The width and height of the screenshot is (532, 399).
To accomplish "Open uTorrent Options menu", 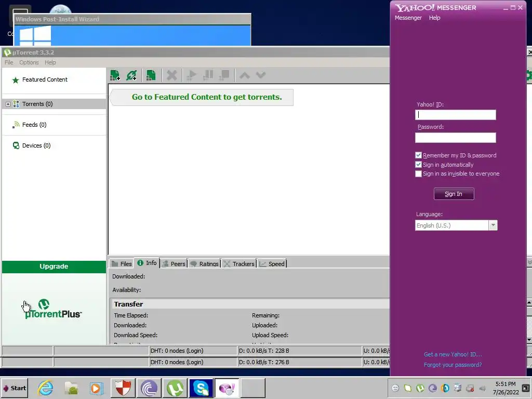I will (x=29, y=62).
